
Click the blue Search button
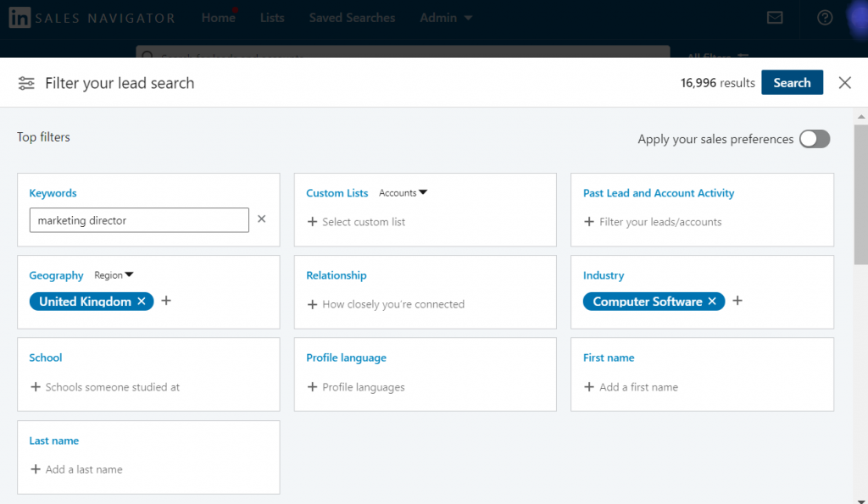pyautogui.click(x=793, y=82)
